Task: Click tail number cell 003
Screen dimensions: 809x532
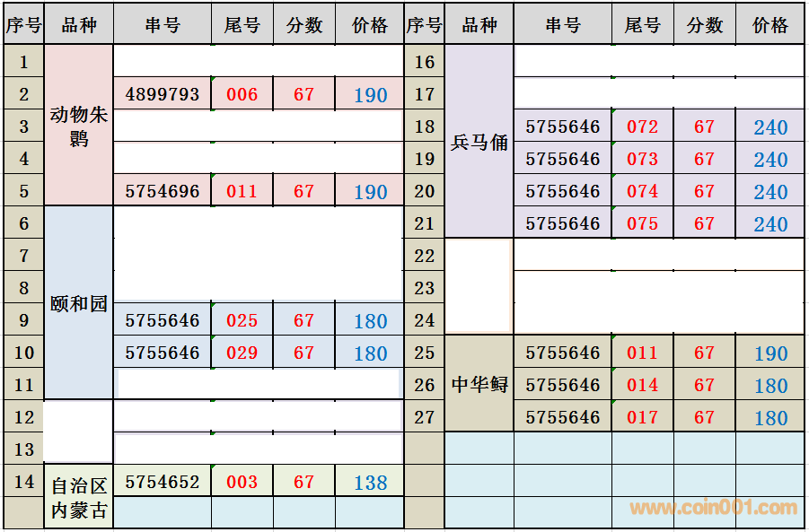Action: pos(242,482)
